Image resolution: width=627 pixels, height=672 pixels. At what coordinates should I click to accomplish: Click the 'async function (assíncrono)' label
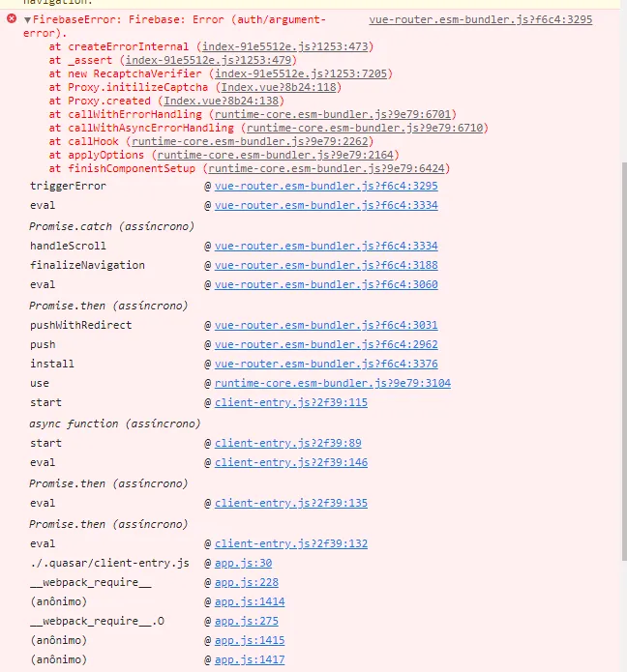coord(114,424)
